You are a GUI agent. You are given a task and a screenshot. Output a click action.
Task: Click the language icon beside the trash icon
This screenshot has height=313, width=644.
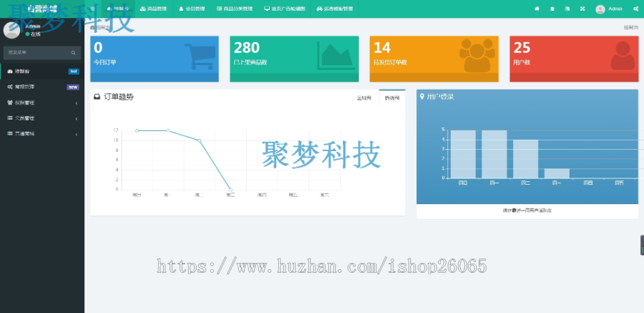[567, 9]
